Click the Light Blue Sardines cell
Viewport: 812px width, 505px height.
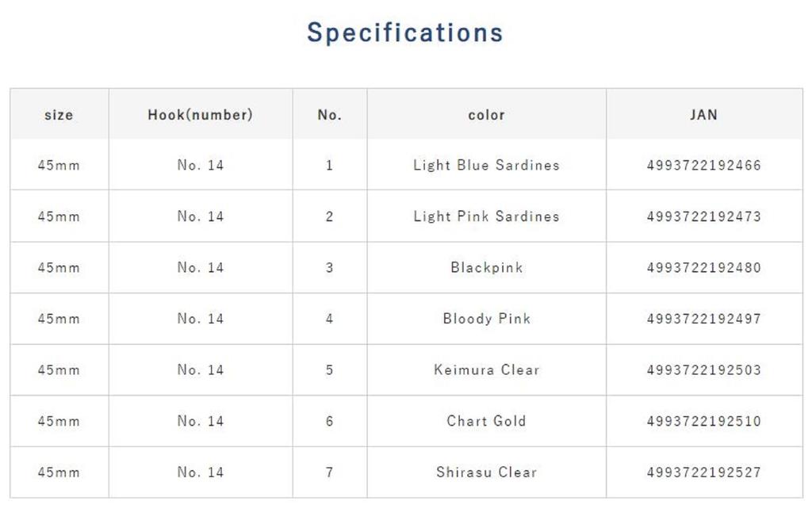pyautogui.click(x=486, y=166)
